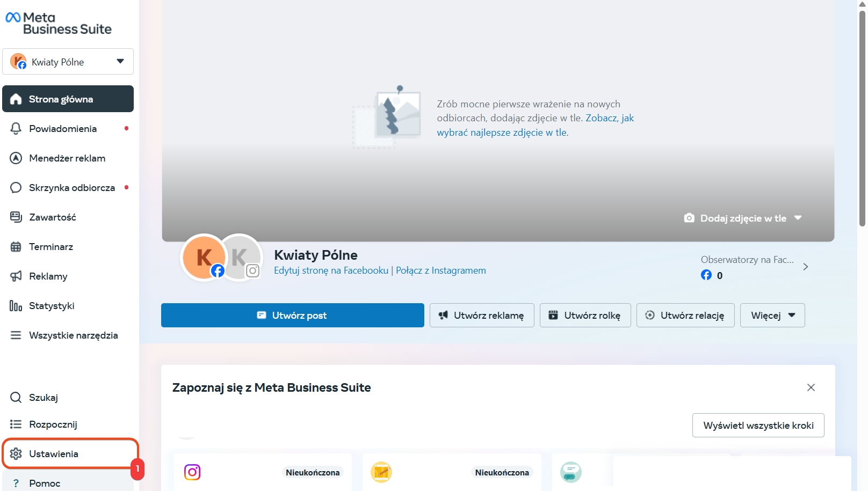Go to Strona główna in sidebar

point(68,99)
